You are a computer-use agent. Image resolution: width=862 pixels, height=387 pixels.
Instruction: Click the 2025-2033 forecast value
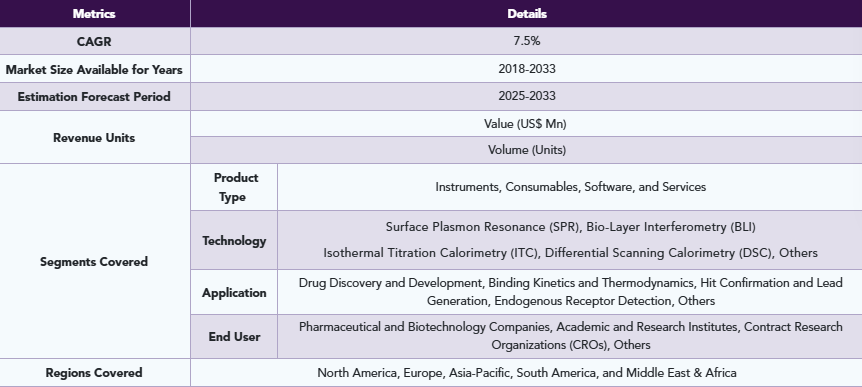(527, 96)
